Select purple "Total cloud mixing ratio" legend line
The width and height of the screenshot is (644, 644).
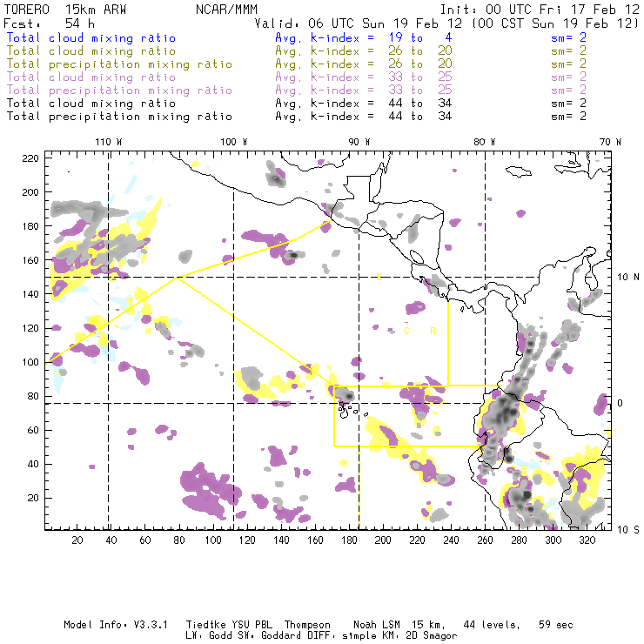[x=91, y=77]
